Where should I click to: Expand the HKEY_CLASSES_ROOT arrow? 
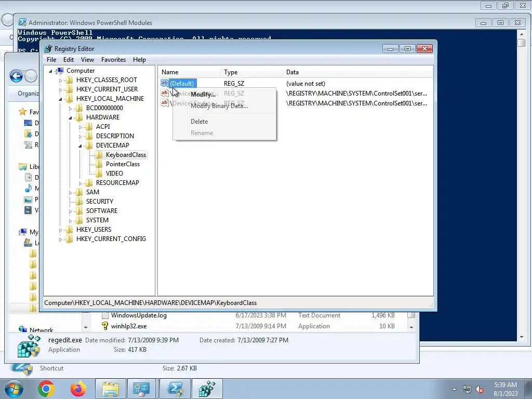coord(60,81)
